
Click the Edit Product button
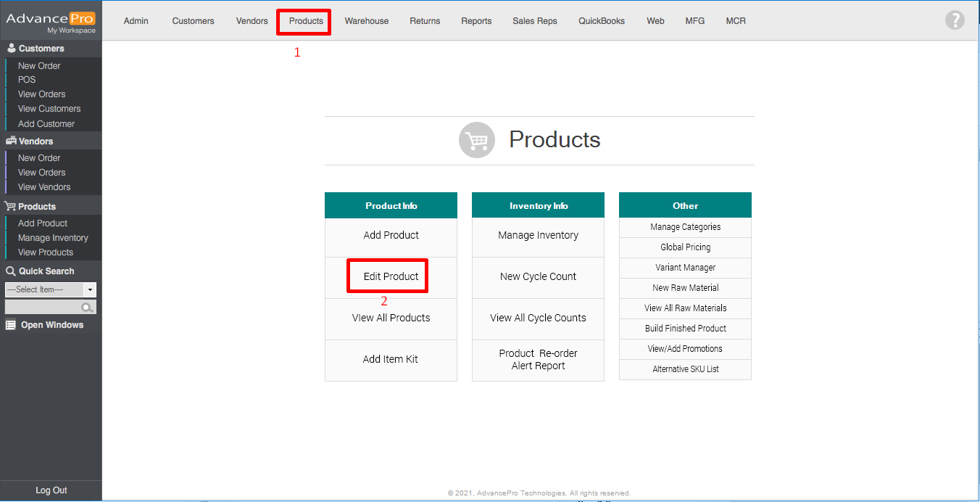391,276
